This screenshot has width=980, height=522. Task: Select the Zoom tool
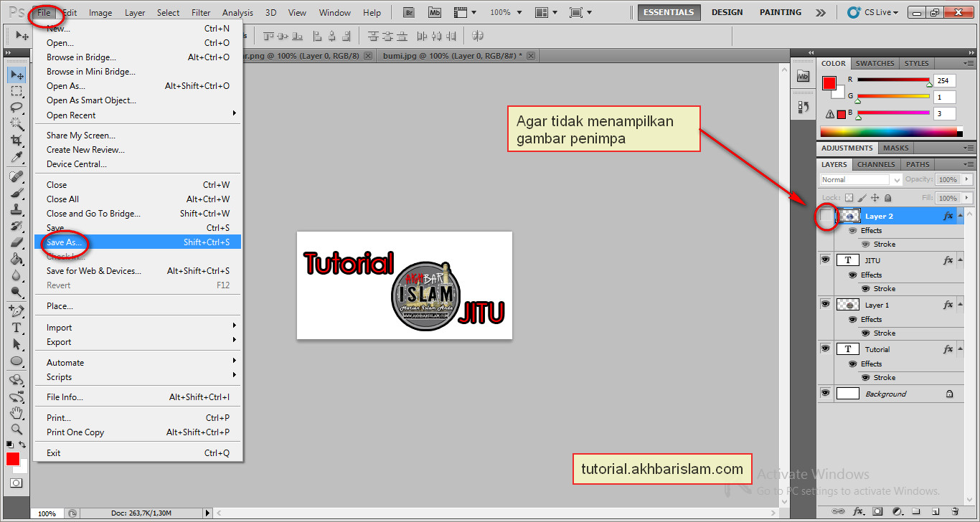coord(17,430)
